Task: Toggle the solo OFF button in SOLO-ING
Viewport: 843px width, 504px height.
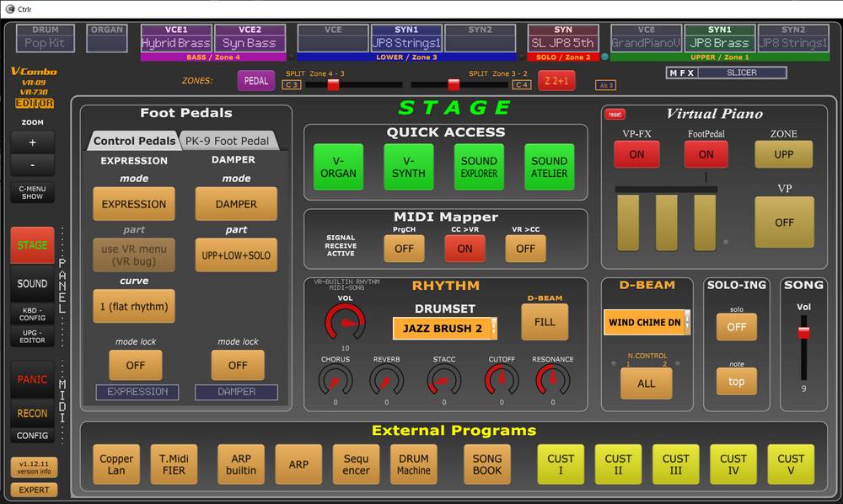Action: [737, 327]
